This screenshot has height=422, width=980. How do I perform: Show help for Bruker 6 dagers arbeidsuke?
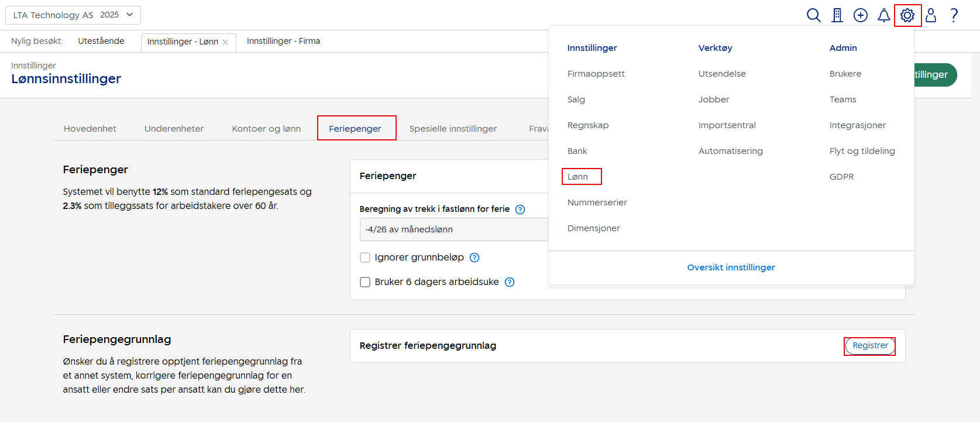click(510, 282)
